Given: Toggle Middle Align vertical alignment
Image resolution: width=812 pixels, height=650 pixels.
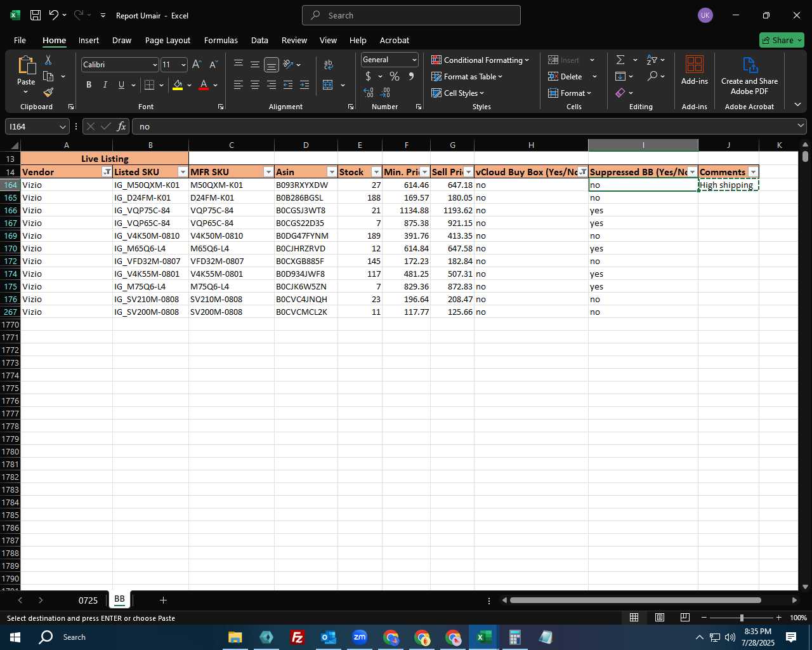Looking at the screenshot, I should (x=255, y=65).
